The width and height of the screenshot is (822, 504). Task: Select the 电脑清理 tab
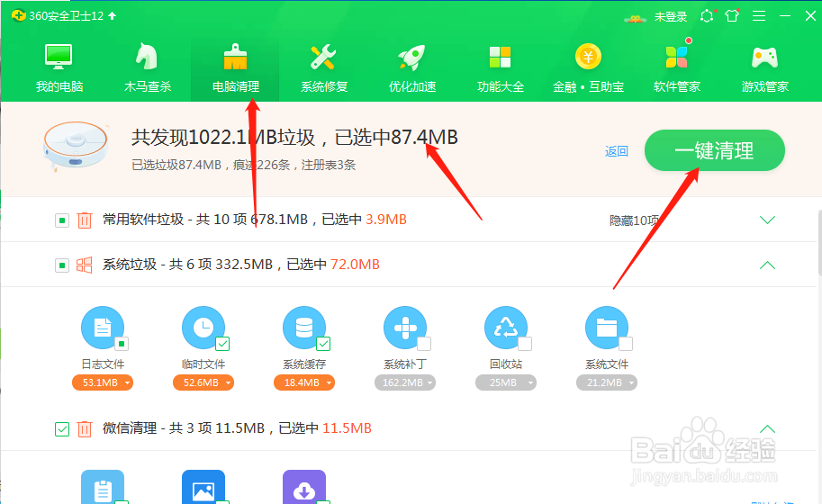point(235,68)
